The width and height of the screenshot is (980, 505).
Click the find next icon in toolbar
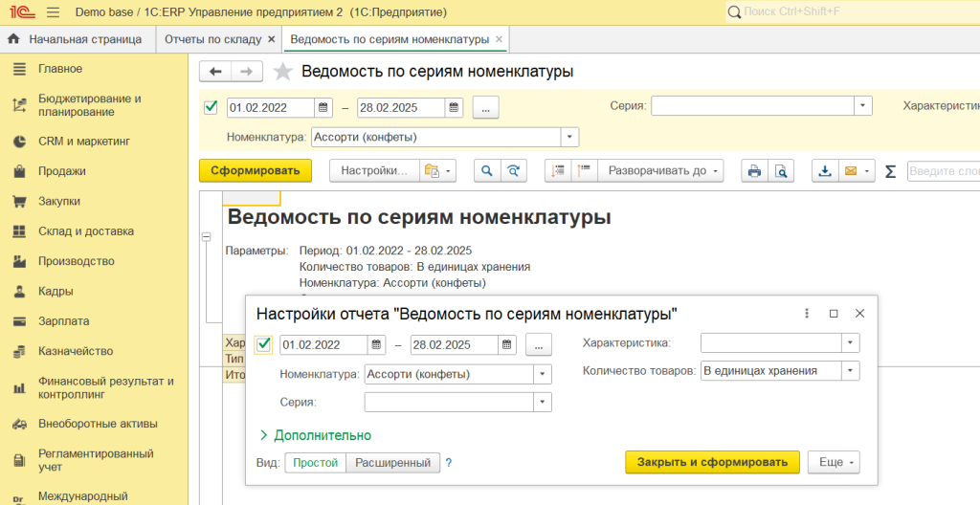click(x=513, y=170)
